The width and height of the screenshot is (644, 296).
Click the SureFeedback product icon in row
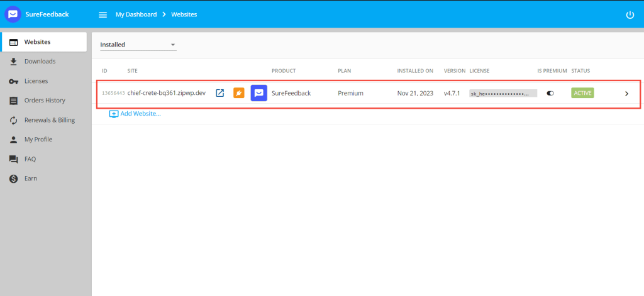click(258, 93)
